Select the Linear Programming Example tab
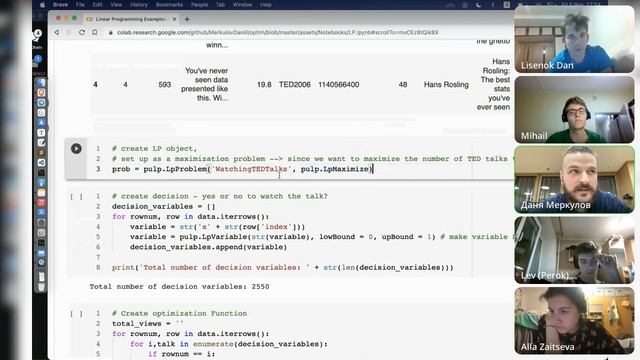This screenshot has width=640, height=360. [x=130, y=19]
